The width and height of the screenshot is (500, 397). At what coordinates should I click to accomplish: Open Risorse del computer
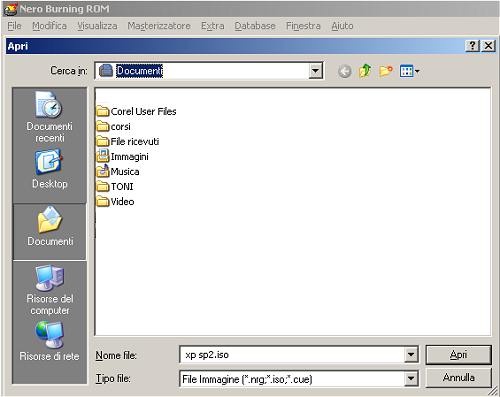(49, 290)
